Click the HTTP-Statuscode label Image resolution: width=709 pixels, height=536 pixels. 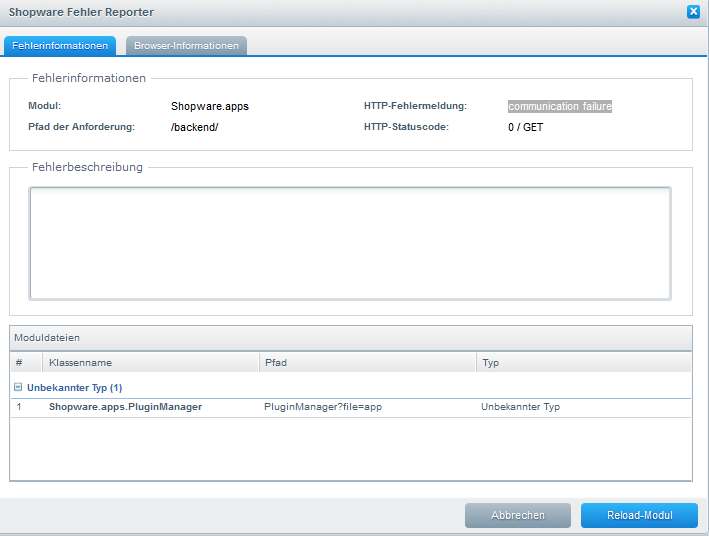pyautogui.click(x=406, y=127)
